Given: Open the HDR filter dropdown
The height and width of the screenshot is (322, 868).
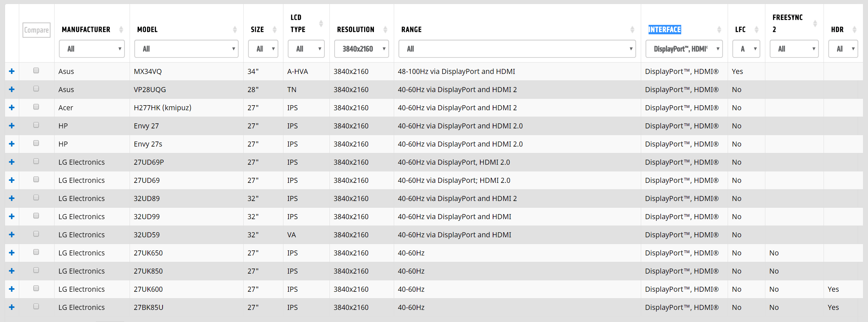Looking at the screenshot, I should tap(843, 49).
